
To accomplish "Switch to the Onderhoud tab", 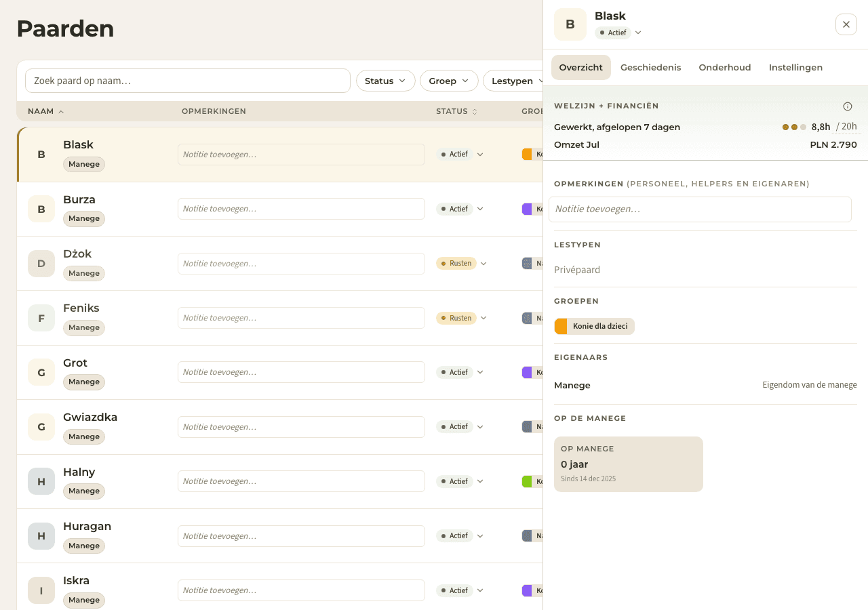I will (x=725, y=67).
